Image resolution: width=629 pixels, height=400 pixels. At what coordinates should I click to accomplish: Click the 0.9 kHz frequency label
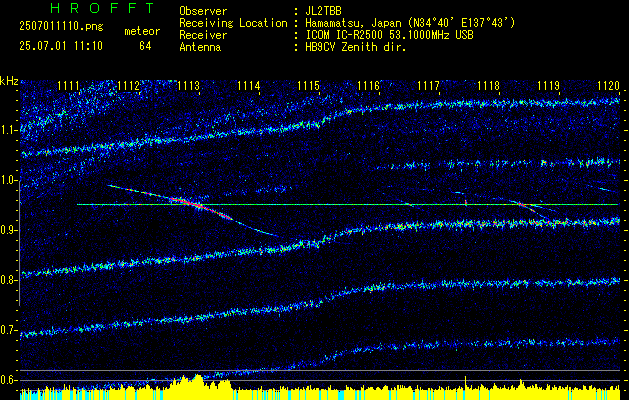point(9,230)
